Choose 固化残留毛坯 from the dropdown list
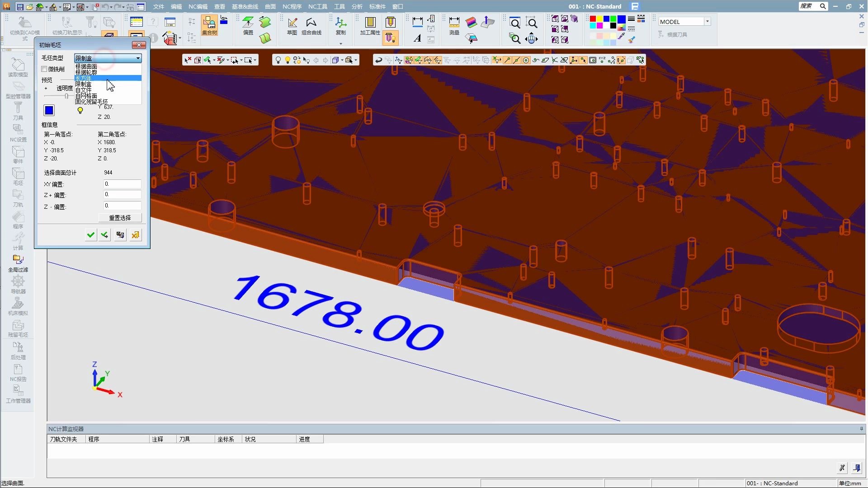Screen dimensions: 868x488 (x=92, y=102)
